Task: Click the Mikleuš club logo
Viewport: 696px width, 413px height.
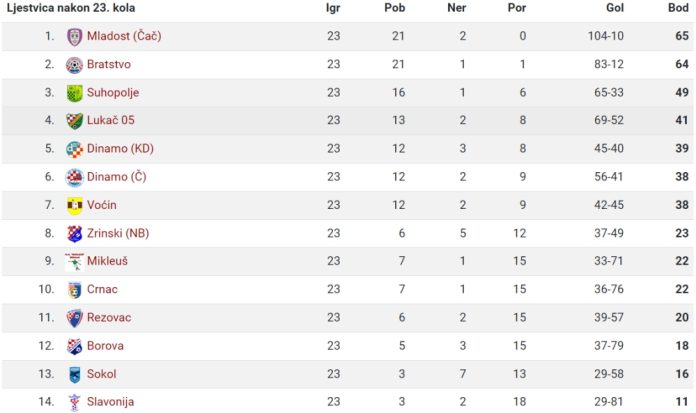Action: pos(75,262)
